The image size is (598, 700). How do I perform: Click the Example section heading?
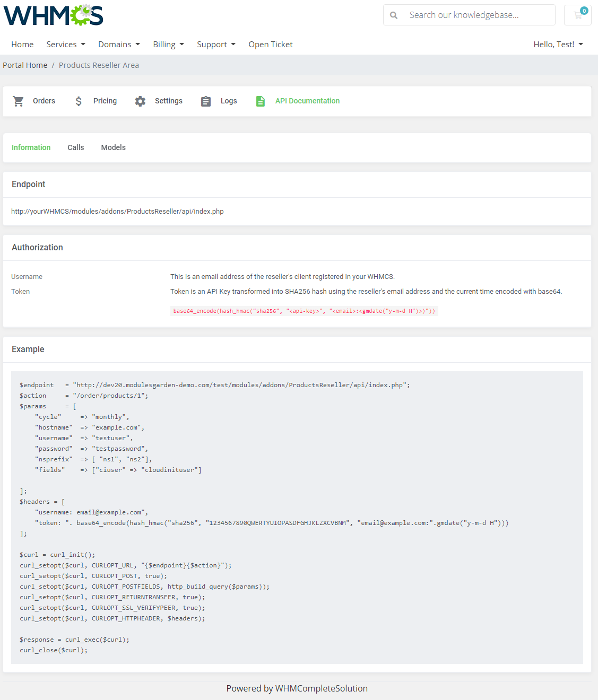point(28,349)
